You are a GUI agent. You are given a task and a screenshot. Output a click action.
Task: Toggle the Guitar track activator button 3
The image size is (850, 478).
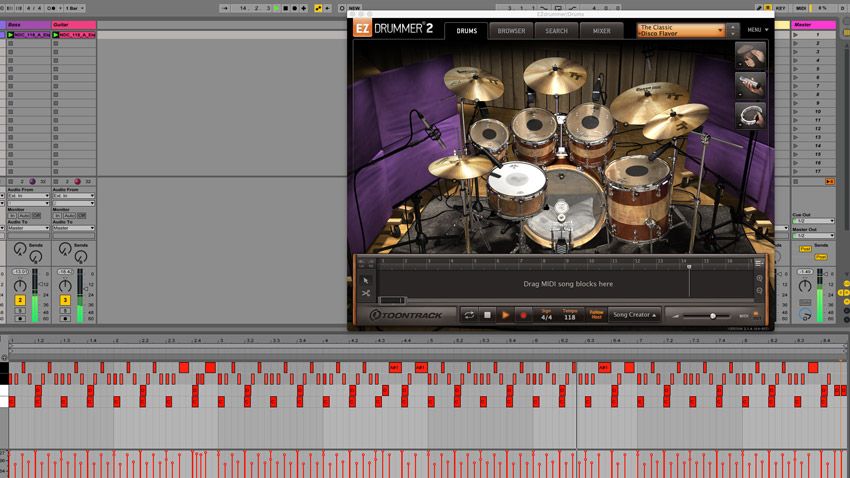pyautogui.click(x=65, y=300)
